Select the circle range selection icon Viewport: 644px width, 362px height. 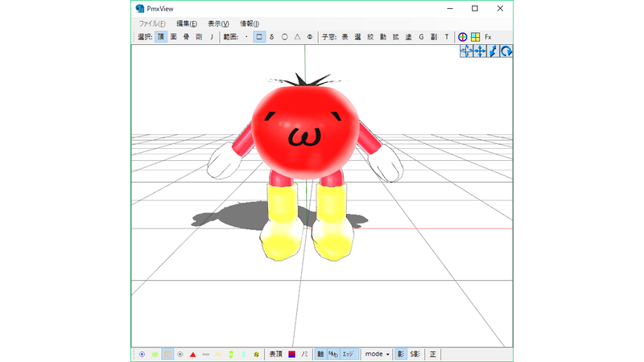[x=284, y=37]
